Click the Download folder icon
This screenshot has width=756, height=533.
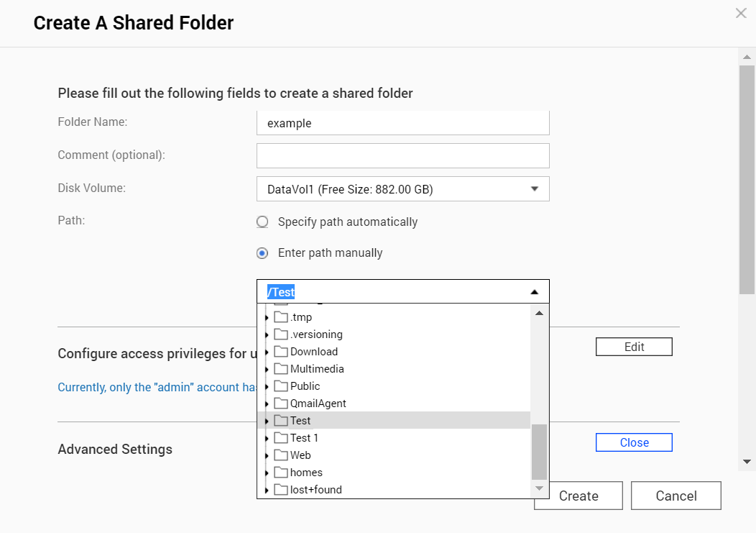[280, 352]
